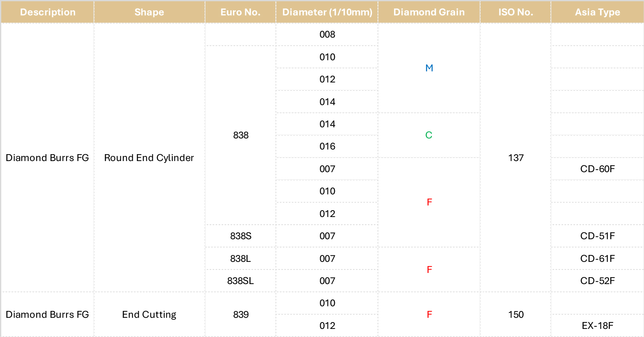Viewport: 644px width, 337px height.
Task: Click the green C grain cell
Action: click(429, 135)
